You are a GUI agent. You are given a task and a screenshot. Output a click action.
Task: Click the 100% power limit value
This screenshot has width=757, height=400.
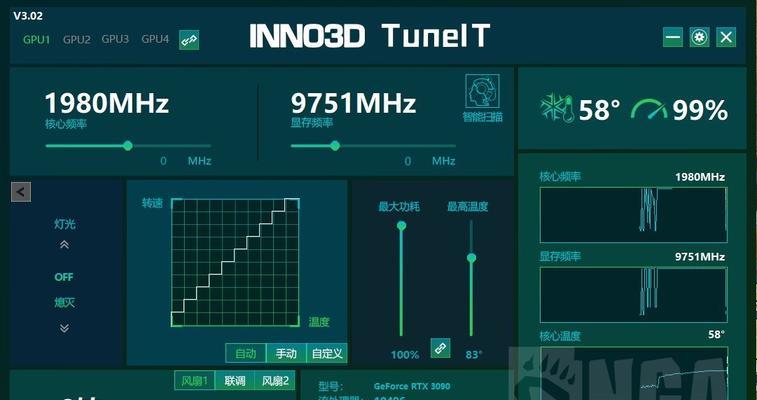click(x=405, y=355)
